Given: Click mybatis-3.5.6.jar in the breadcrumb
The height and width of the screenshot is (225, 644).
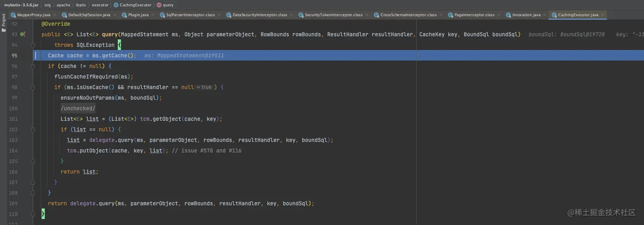Looking at the screenshot, I should pyautogui.click(x=21, y=5).
